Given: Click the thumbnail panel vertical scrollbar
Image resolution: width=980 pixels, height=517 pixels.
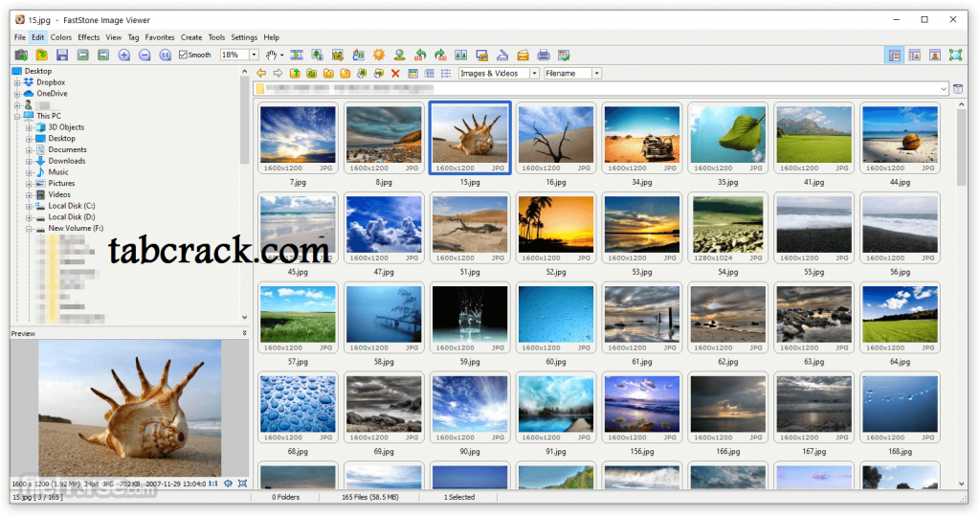Looking at the screenshot, I should [x=961, y=148].
